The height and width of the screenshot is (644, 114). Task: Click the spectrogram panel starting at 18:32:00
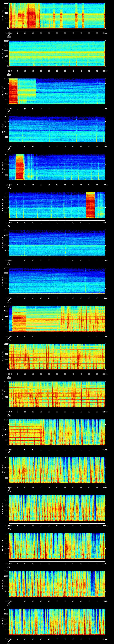click(57, 356)
